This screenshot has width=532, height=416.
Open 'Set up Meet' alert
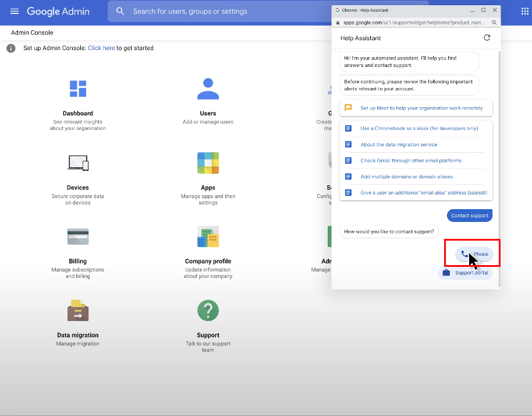[421, 108]
